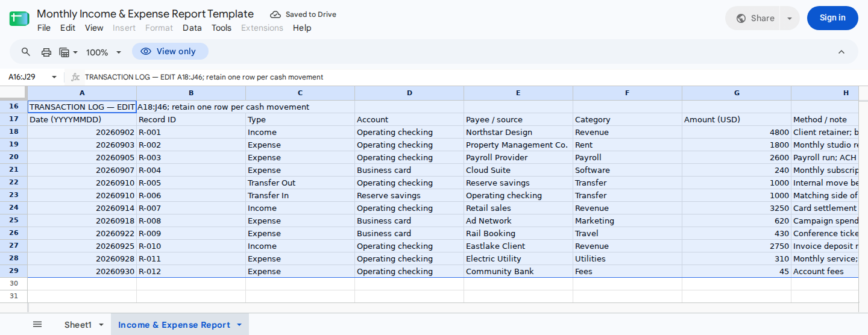Image resolution: width=868 pixels, height=335 pixels.
Task: Open the Help menu
Action: [x=302, y=28]
